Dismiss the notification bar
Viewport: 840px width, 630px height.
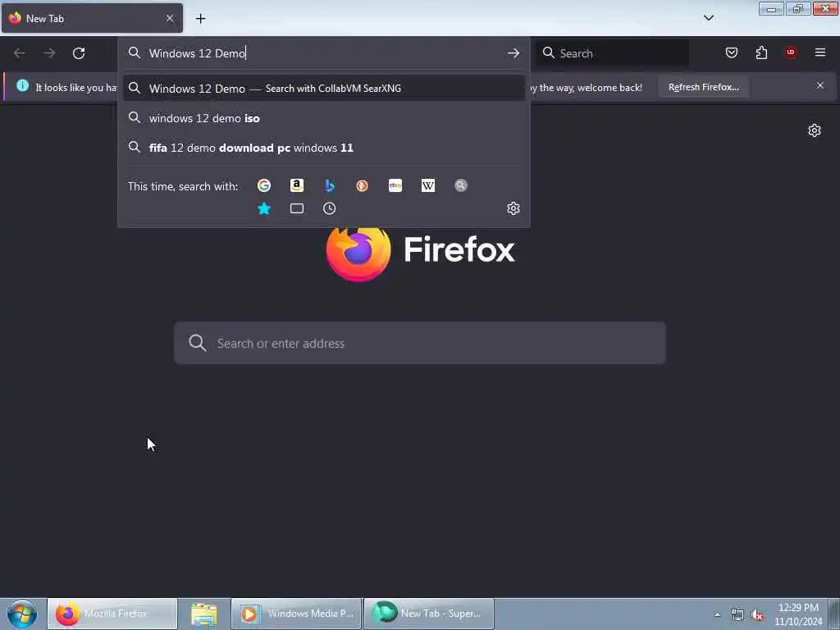pos(819,85)
